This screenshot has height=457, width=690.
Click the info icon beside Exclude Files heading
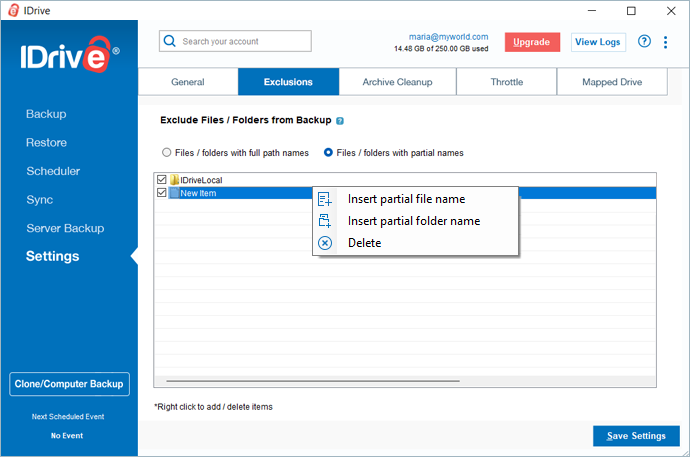point(340,121)
